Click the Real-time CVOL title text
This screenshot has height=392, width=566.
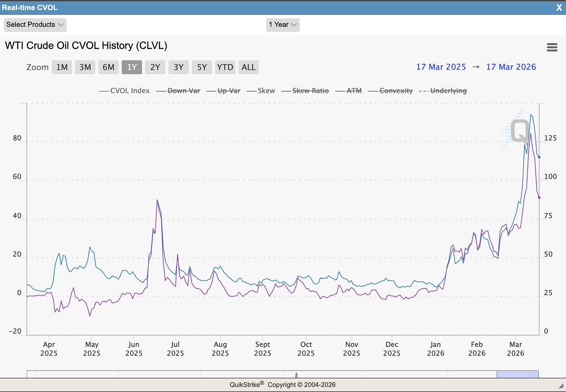point(30,8)
